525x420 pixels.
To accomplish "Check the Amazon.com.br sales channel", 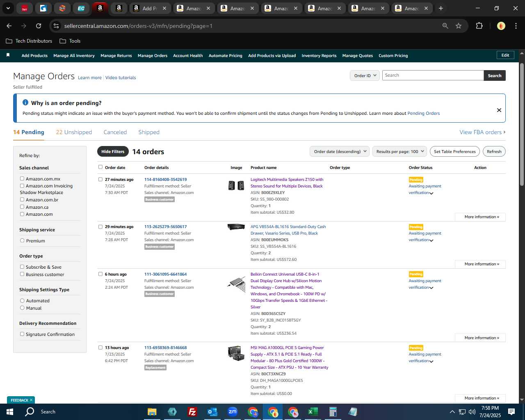I will pyautogui.click(x=22, y=199).
